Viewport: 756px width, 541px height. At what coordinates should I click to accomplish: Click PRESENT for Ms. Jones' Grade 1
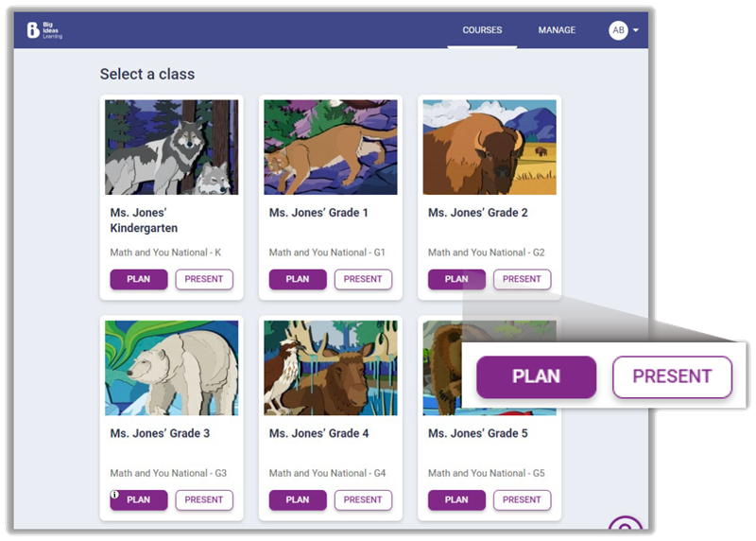pyautogui.click(x=363, y=279)
